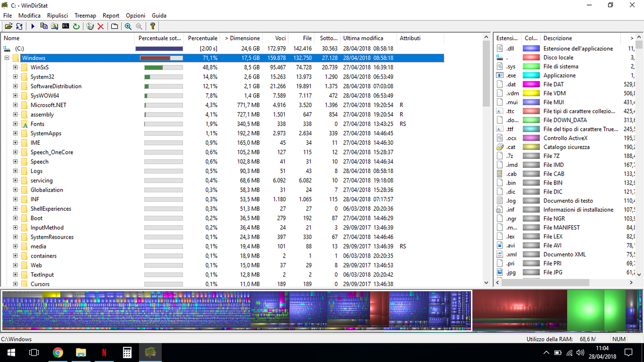The height and width of the screenshot is (362, 644).
Task: Click the (C:) drive icon in tree
Action: [7, 49]
